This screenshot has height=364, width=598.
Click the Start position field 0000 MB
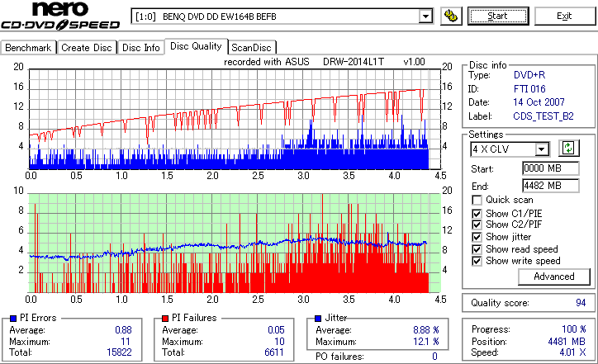pyautogui.click(x=550, y=168)
